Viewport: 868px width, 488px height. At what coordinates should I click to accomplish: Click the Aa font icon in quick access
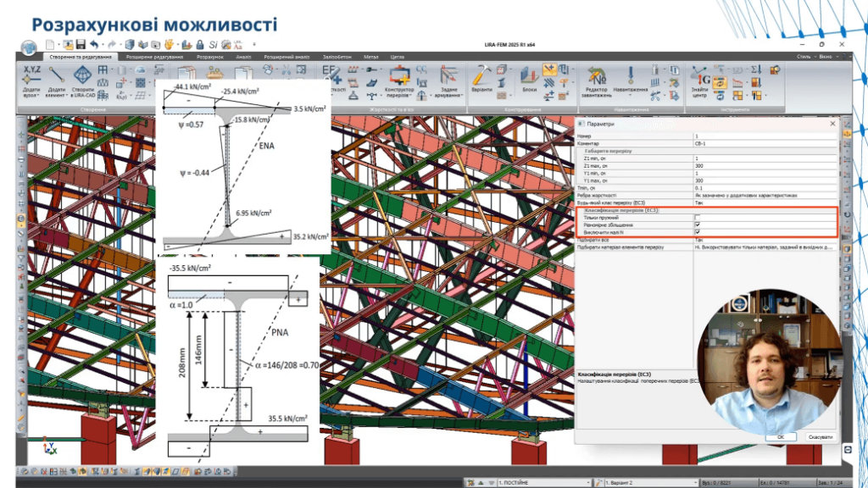pyautogui.click(x=238, y=45)
